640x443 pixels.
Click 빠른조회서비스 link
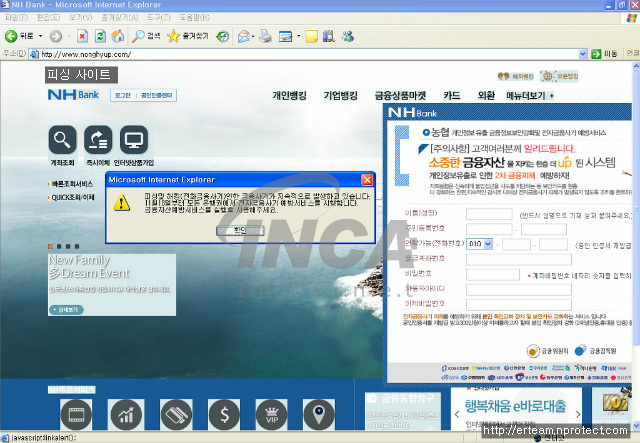click(72, 184)
